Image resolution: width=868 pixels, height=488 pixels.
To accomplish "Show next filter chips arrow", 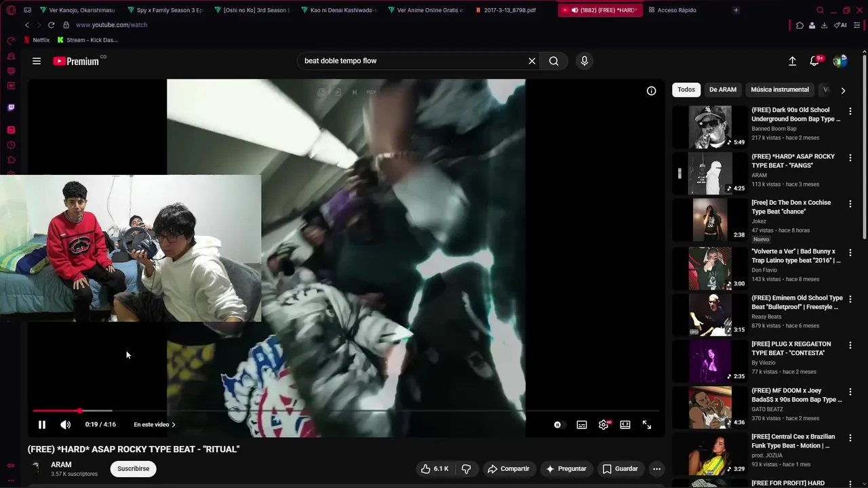I will pos(843,90).
